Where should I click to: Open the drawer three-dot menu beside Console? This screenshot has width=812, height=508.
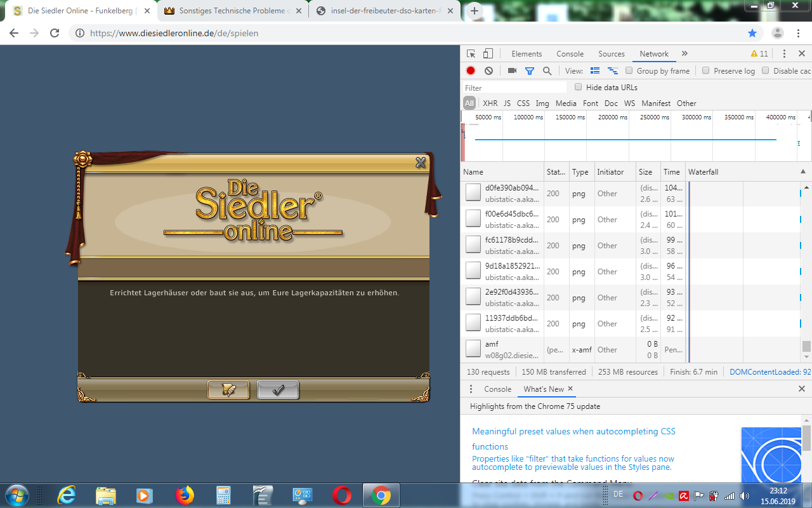pyautogui.click(x=471, y=389)
